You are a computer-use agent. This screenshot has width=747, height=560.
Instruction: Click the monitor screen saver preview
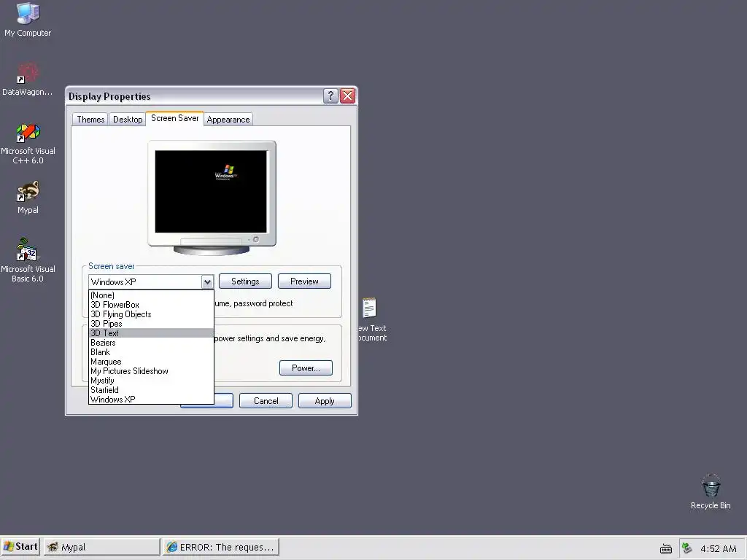click(x=211, y=192)
